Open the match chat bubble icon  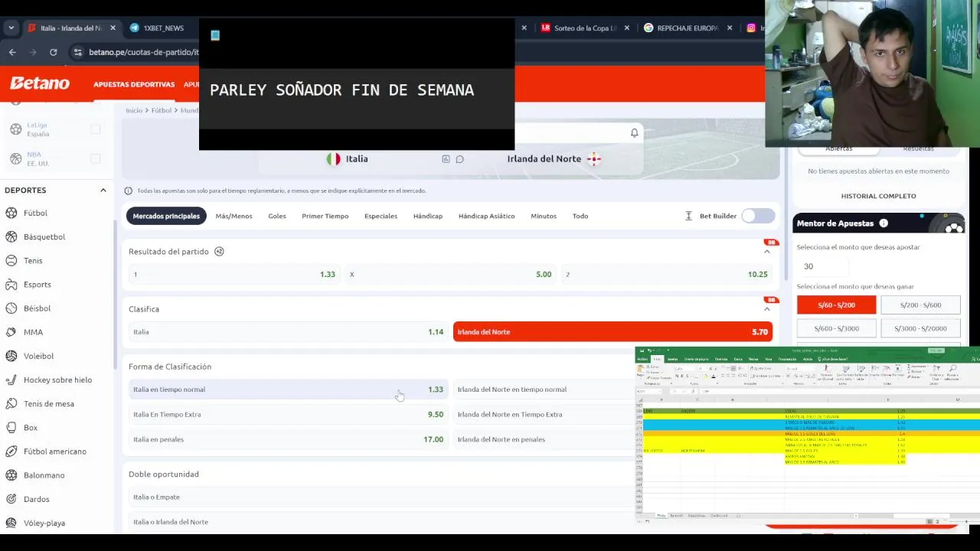click(459, 159)
